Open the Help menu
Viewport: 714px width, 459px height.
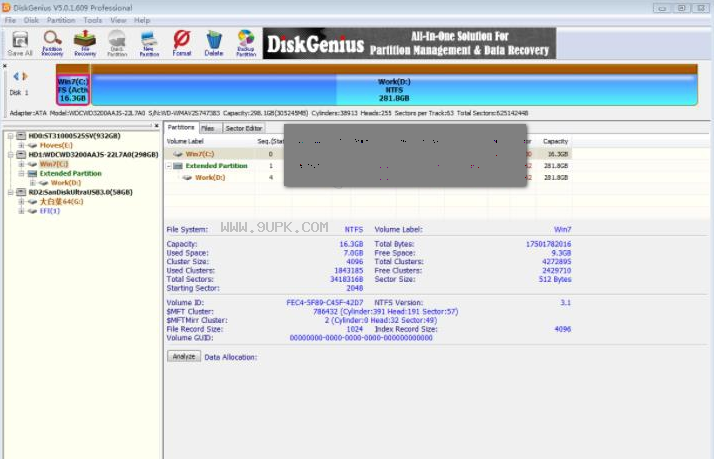(142, 20)
